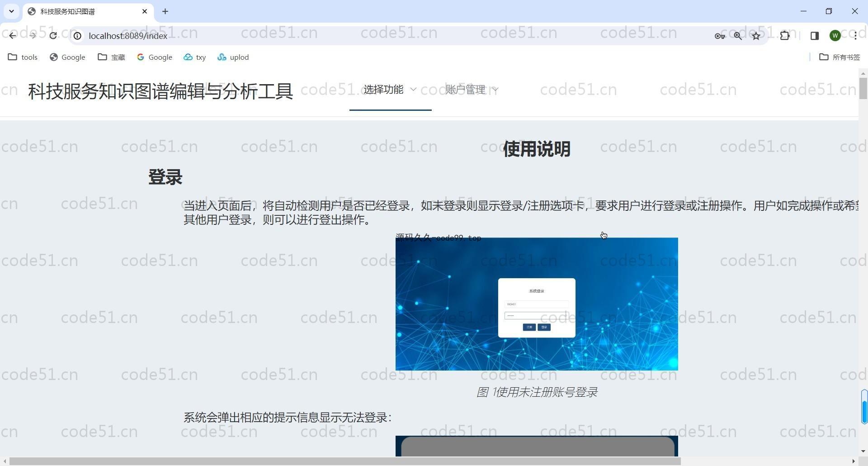Toggle the browser side panel
The width and height of the screenshot is (868, 466).
pyautogui.click(x=815, y=36)
